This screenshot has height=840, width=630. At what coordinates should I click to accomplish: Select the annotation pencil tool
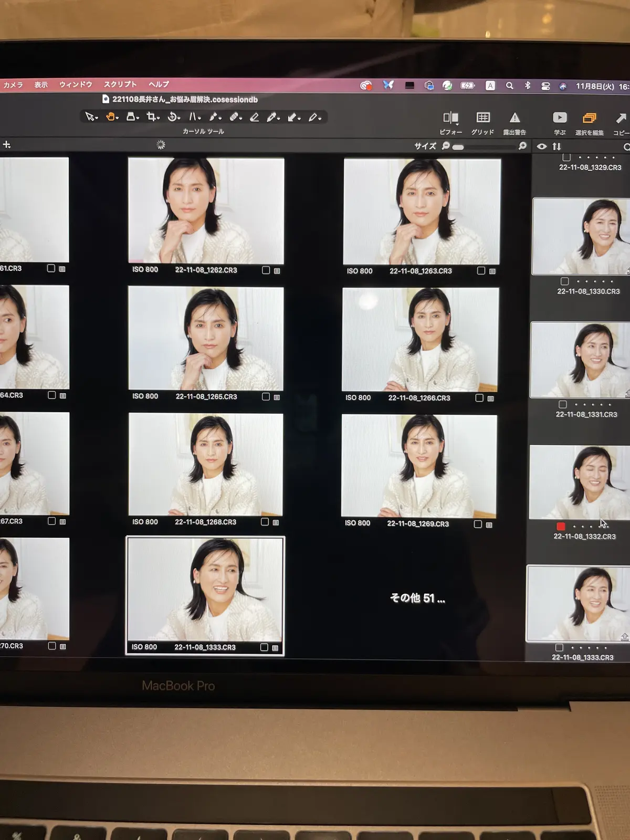tap(314, 117)
